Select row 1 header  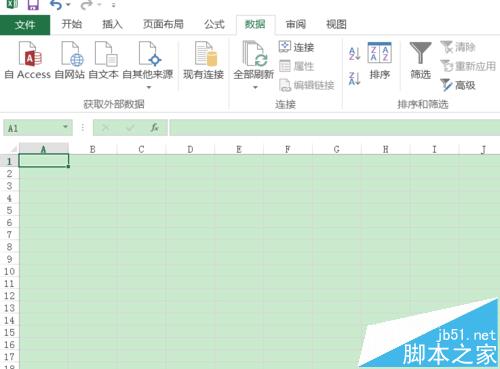coord(9,161)
